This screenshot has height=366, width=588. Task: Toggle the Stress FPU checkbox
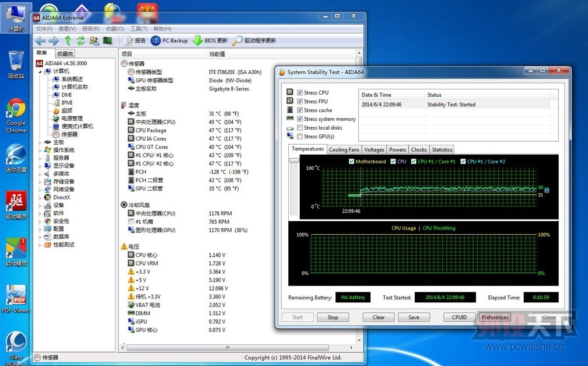point(300,102)
